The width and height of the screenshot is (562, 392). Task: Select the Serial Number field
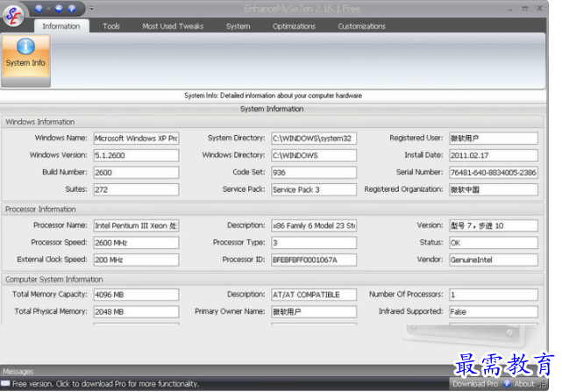(493, 173)
